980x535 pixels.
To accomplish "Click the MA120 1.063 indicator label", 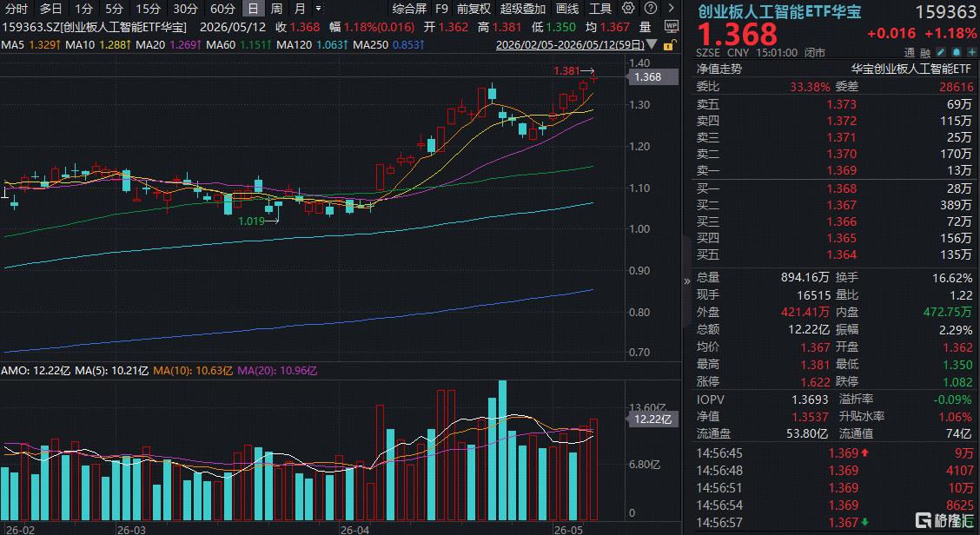I will coord(313,45).
